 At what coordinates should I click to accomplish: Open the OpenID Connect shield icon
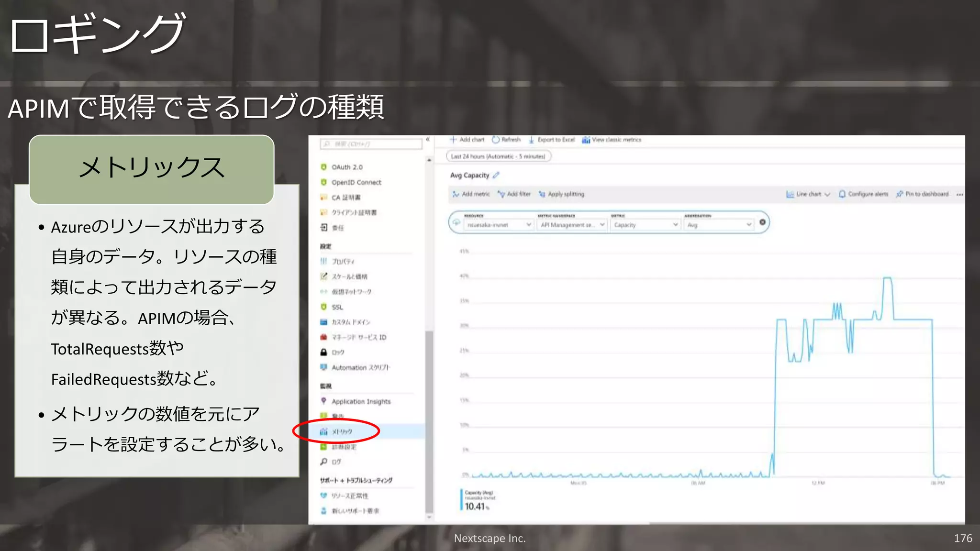323,182
